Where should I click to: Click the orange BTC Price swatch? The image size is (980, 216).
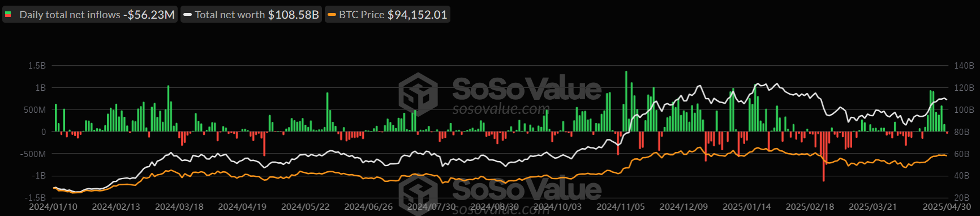point(332,15)
